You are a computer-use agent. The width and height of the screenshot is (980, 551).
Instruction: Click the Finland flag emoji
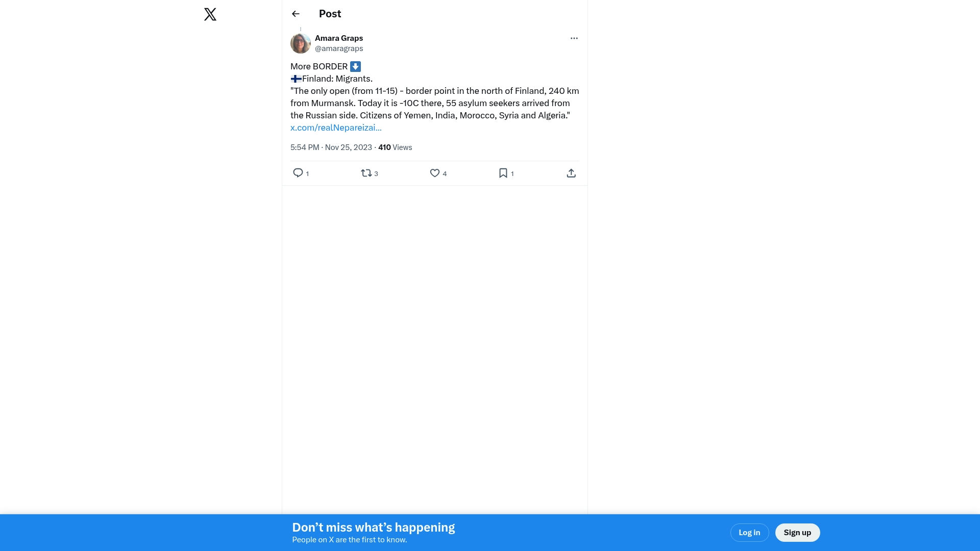tap(296, 79)
